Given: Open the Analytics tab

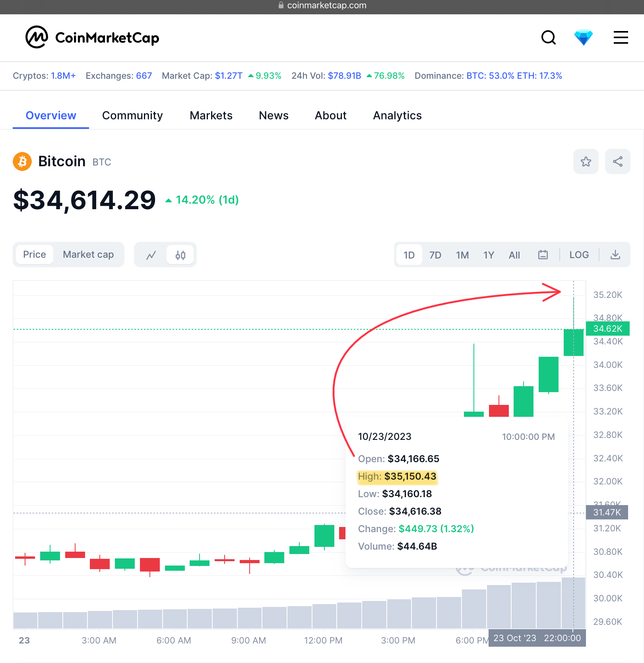Looking at the screenshot, I should pyautogui.click(x=397, y=115).
